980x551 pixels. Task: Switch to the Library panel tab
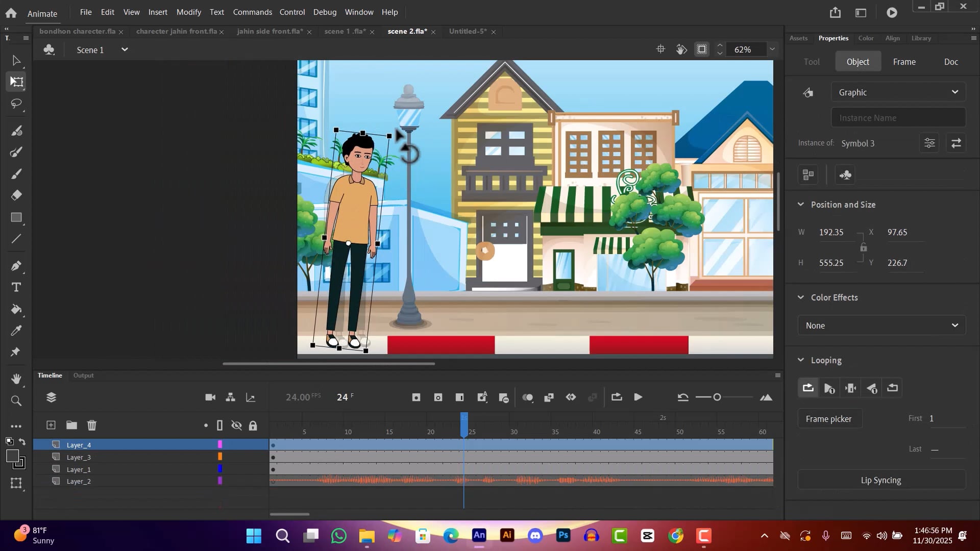pos(921,38)
